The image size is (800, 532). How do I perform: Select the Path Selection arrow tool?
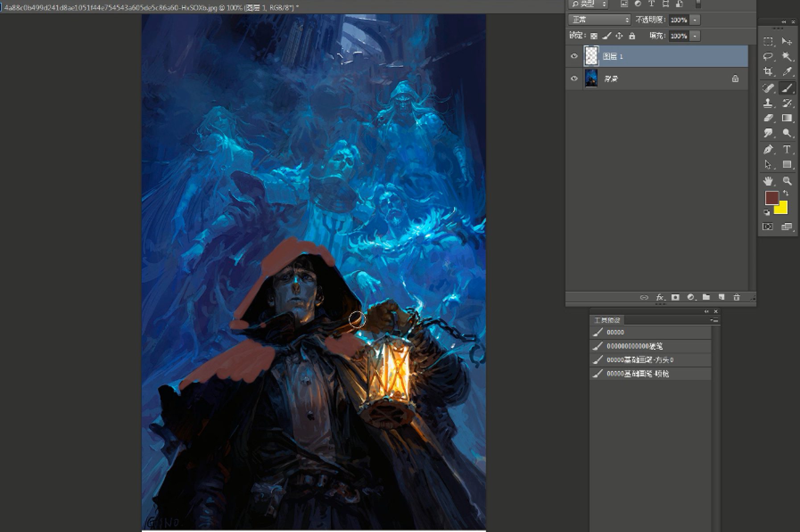[768, 165]
